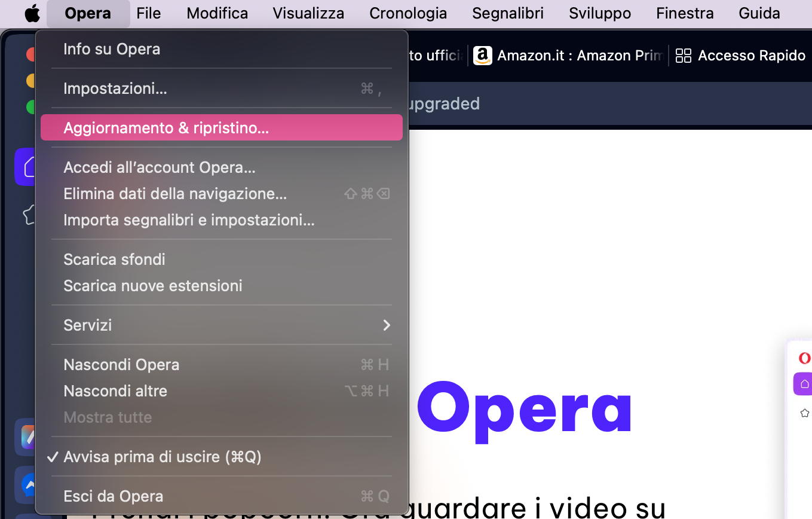The image size is (812, 519).
Task: Toggle Avvisa prima di uscire (⌘Q)
Action: (222, 457)
